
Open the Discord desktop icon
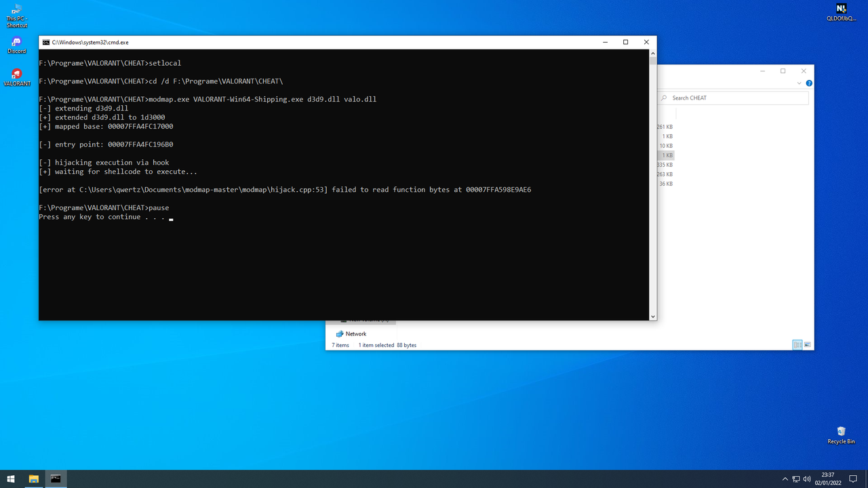17,45
